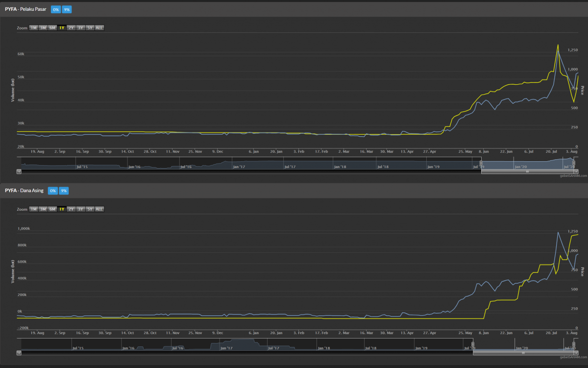Click the Dana Asing navigator scrollbar thumb
The image size is (588, 368).
point(523,353)
